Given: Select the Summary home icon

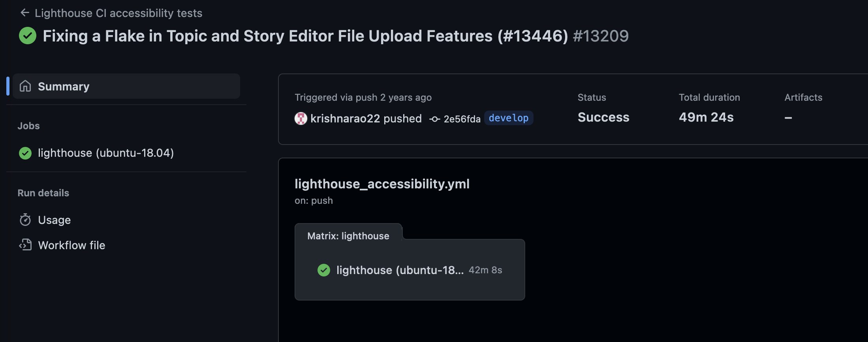Looking at the screenshot, I should point(26,86).
